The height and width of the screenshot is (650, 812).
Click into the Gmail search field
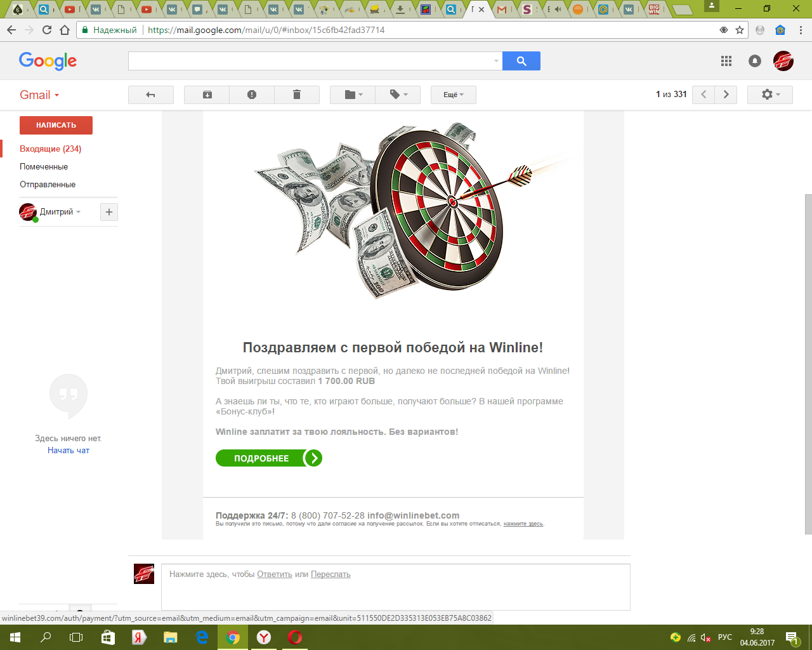[x=310, y=61]
